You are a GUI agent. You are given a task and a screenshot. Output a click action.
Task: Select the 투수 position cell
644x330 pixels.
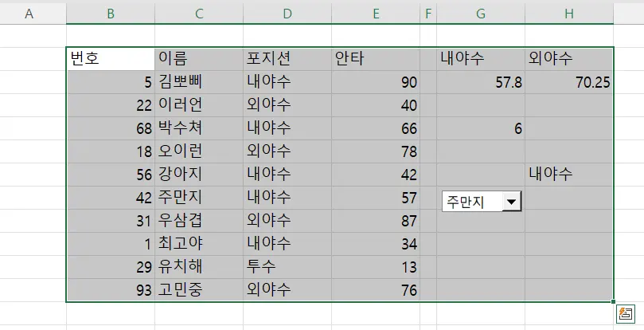click(x=287, y=267)
